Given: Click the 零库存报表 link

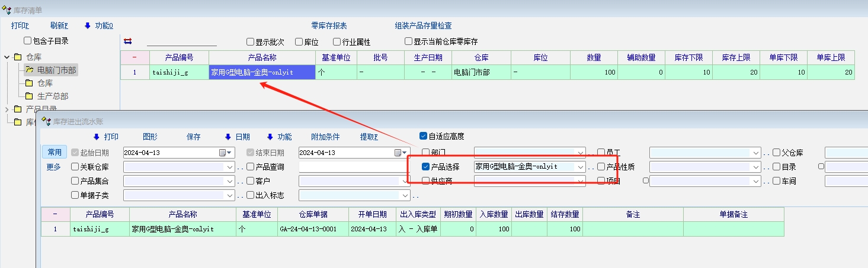Looking at the screenshot, I should (329, 25).
